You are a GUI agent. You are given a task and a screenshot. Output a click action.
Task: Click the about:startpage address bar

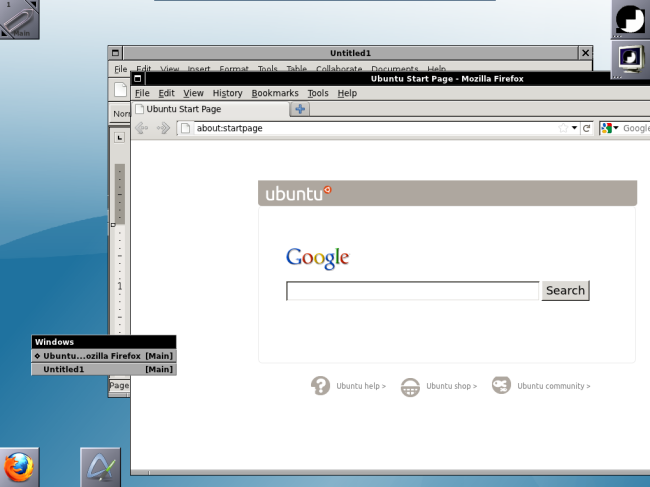tap(375, 128)
